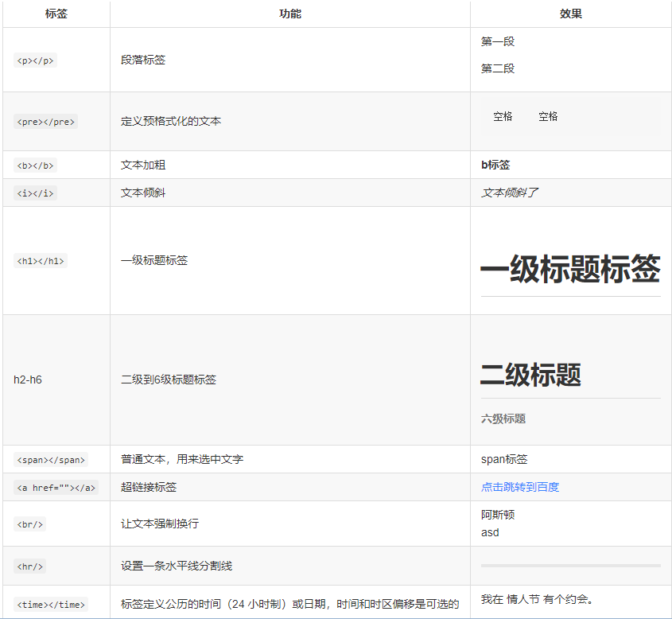Click the 功能 column header

(x=289, y=14)
